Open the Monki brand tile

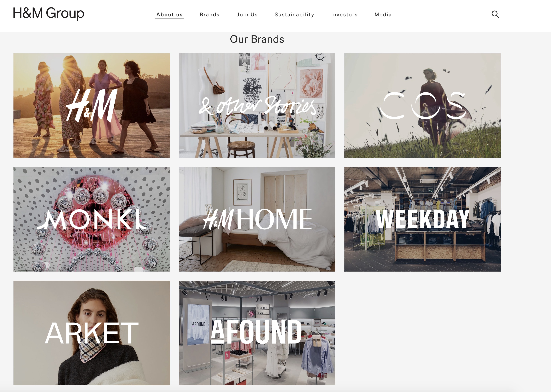pyautogui.click(x=92, y=219)
